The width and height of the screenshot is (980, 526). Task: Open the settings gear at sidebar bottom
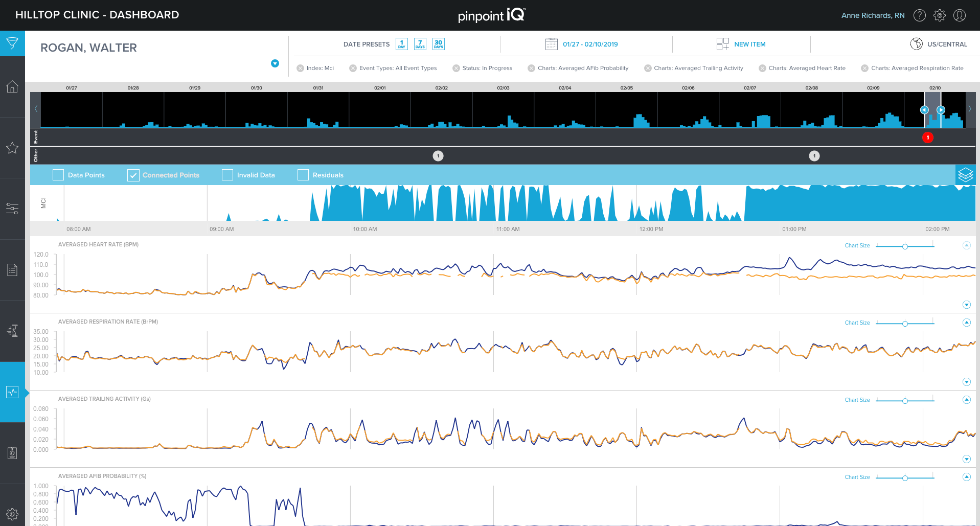point(12,514)
